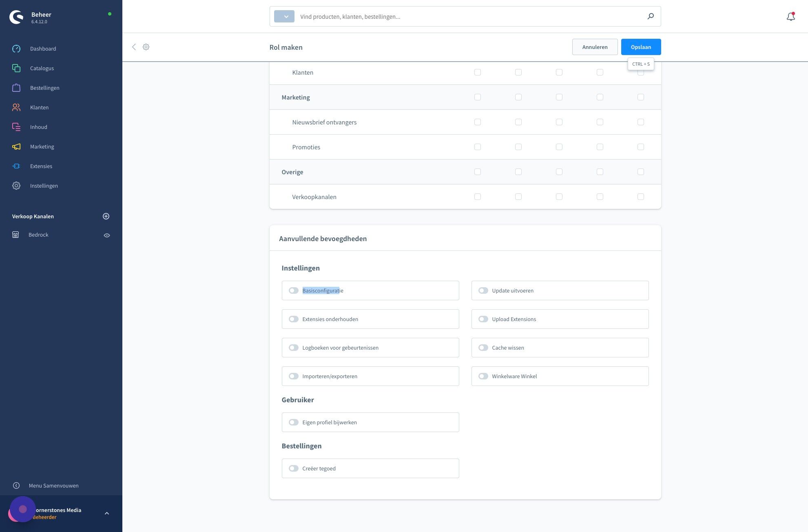This screenshot has height=532, width=808.
Task: Check first checkbox in Promoties row
Action: (x=478, y=147)
